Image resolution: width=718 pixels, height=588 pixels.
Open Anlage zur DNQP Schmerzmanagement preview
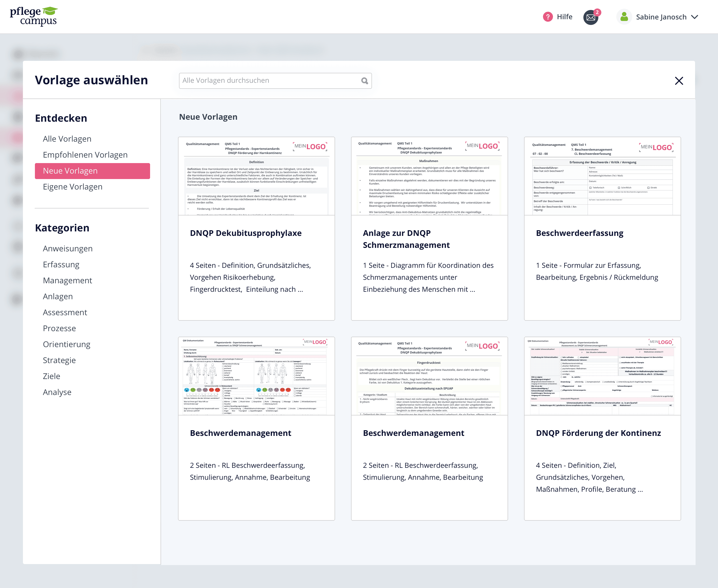pyautogui.click(x=429, y=176)
